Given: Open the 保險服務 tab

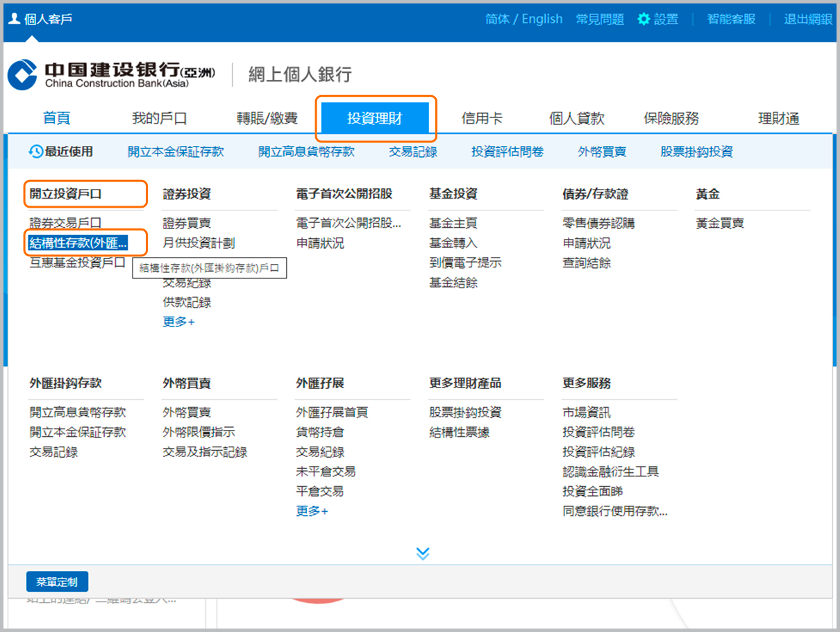Looking at the screenshot, I should (671, 118).
